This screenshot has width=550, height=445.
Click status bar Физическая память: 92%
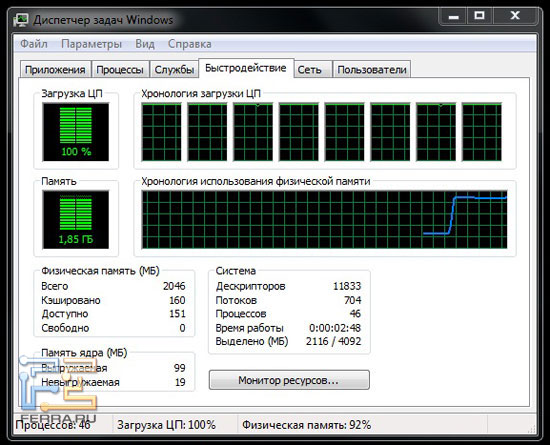[306, 425]
